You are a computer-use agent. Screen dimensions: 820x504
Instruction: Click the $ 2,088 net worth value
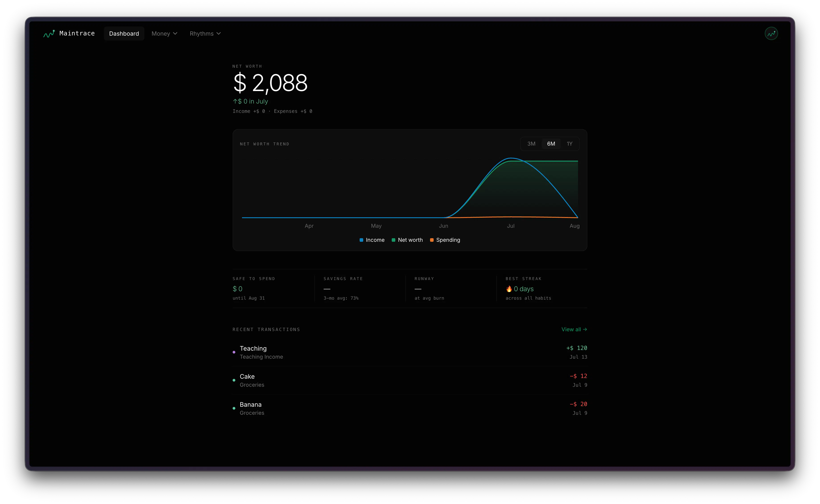click(x=270, y=83)
